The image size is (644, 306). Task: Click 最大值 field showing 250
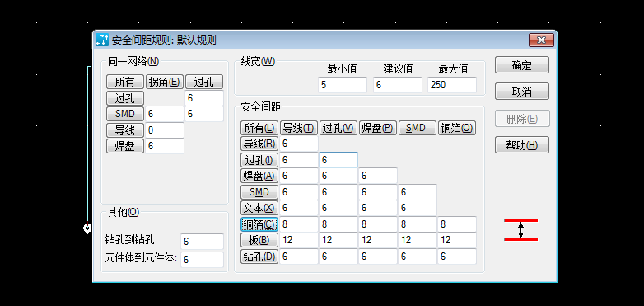(452, 85)
